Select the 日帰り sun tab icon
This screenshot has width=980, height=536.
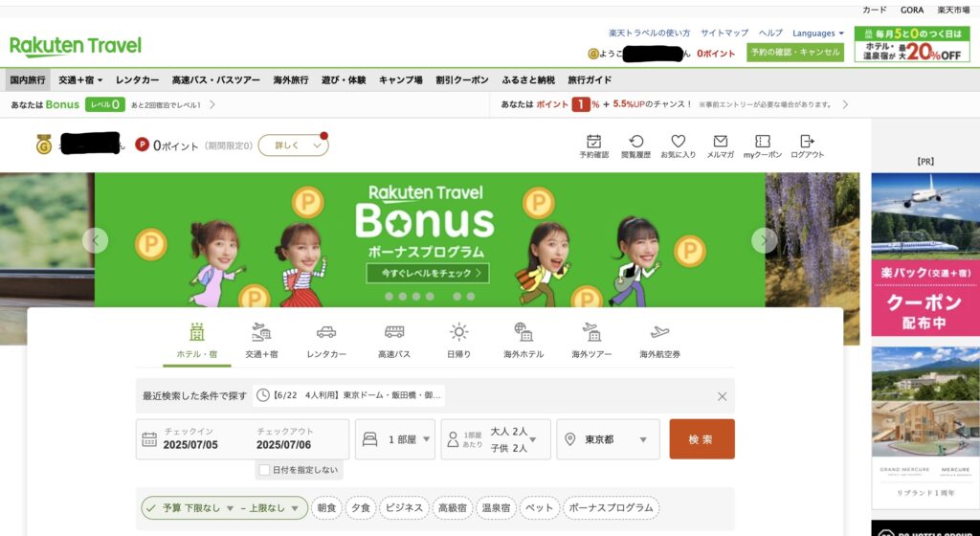click(458, 332)
